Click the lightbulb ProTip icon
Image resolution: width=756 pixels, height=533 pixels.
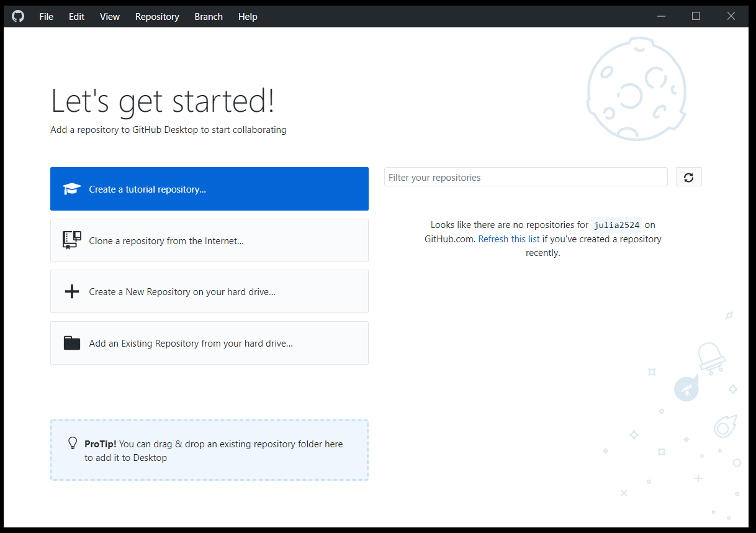[73, 443]
